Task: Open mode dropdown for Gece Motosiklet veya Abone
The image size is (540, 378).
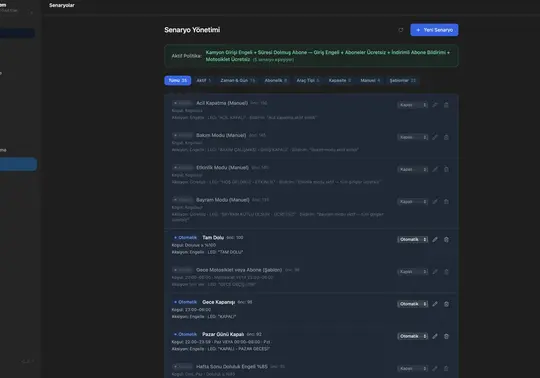Action: pyautogui.click(x=413, y=272)
